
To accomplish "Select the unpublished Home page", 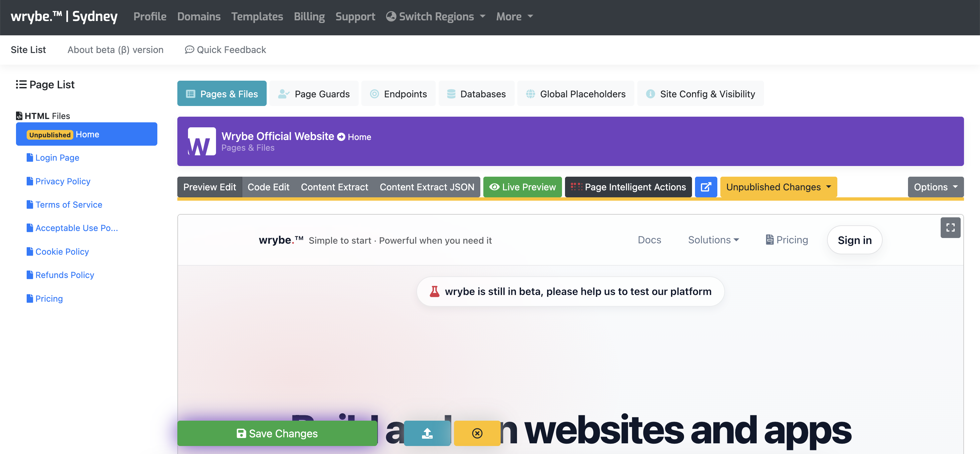I will click(87, 134).
